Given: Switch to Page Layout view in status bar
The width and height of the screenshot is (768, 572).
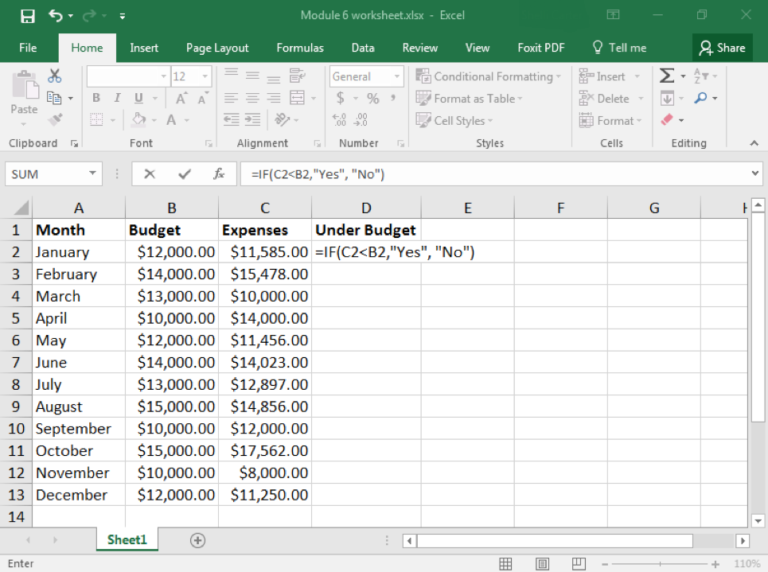Looking at the screenshot, I should (541, 564).
